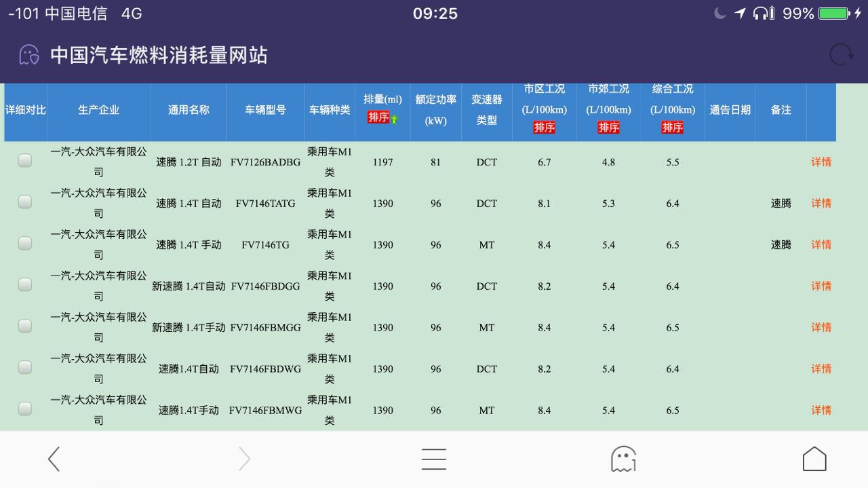Tap the refresh page icon
868x488 pixels.
842,54
